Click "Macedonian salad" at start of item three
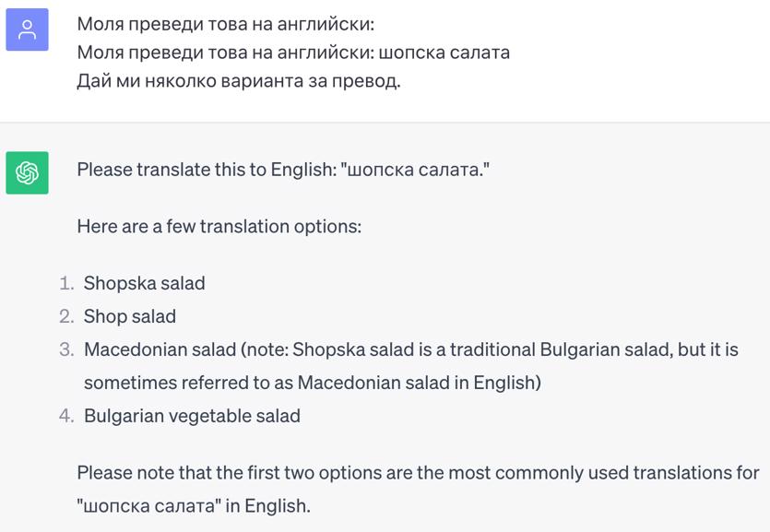The height and width of the screenshot is (532, 770). 159,349
